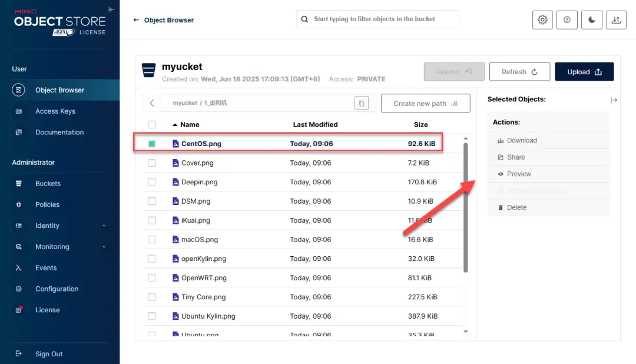Screen dimensions: 636x364
Task: Open the Object Browser sidebar section
Action: pos(59,90)
